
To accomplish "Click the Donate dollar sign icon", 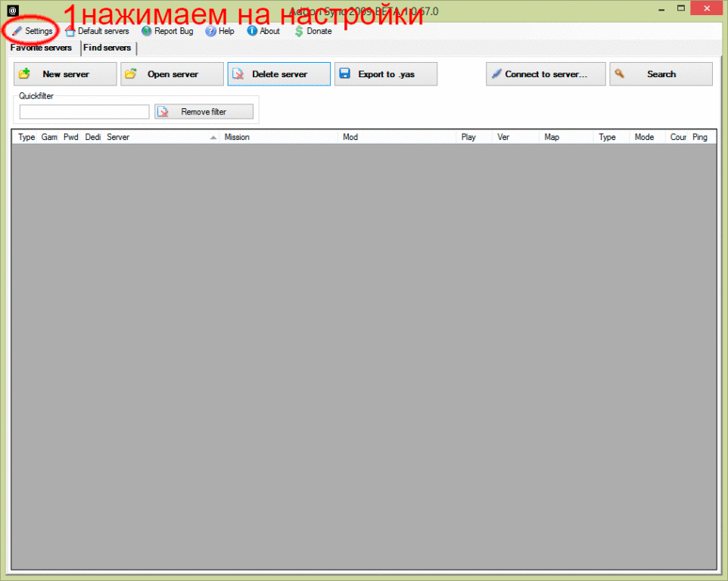I will [x=299, y=31].
